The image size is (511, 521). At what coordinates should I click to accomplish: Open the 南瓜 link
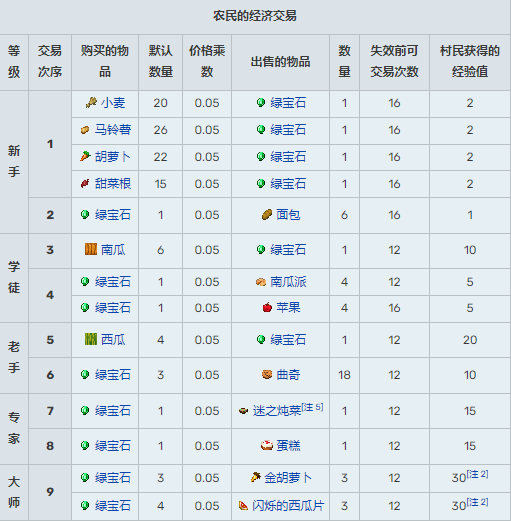click(113, 250)
